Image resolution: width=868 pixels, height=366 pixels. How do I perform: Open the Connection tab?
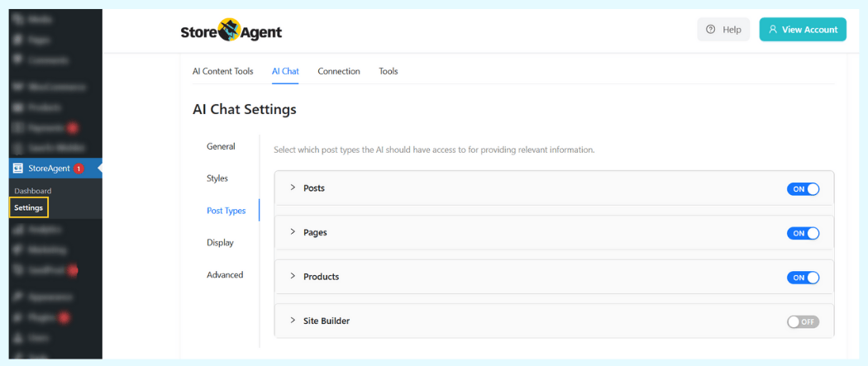pos(339,71)
